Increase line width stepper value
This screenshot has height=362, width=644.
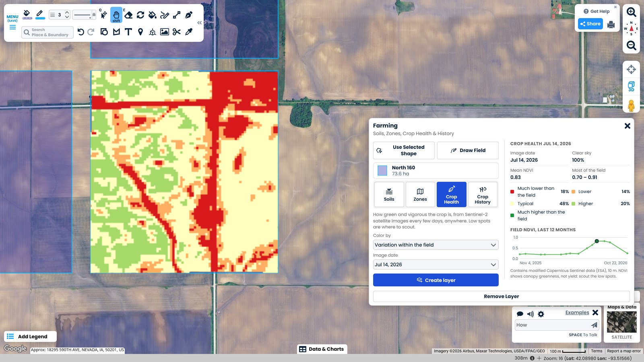coord(67,12)
